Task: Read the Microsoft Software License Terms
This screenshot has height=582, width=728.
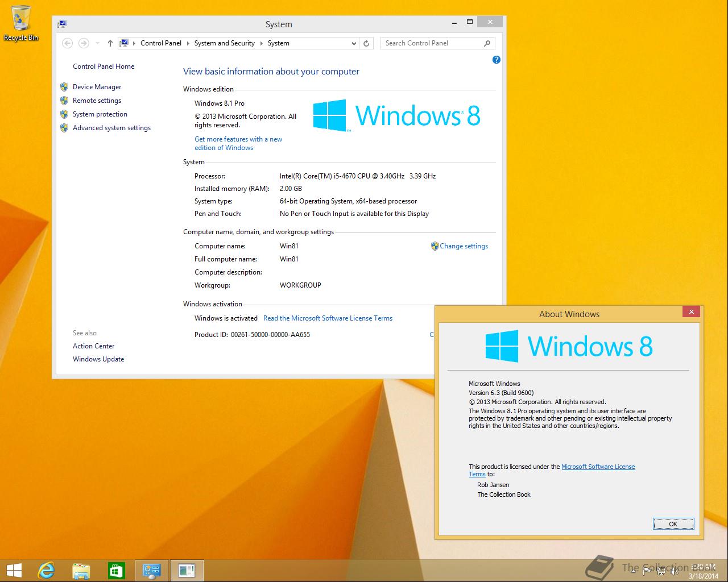Action: click(328, 318)
